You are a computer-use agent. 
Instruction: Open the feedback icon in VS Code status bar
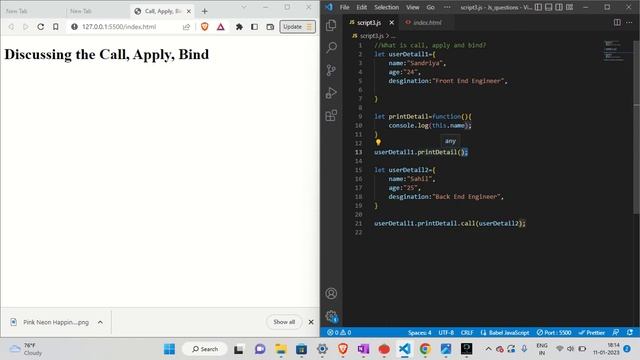tap(616, 333)
